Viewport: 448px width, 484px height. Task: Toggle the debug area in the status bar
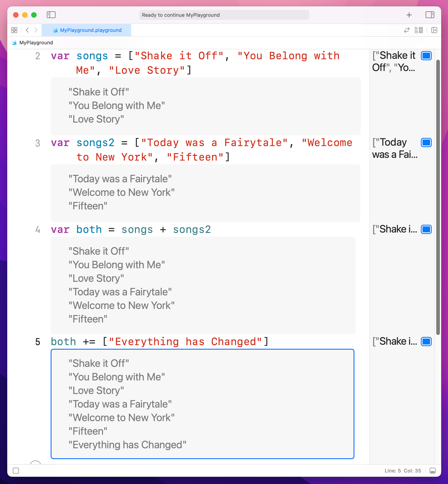pyautogui.click(x=433, y=471)
